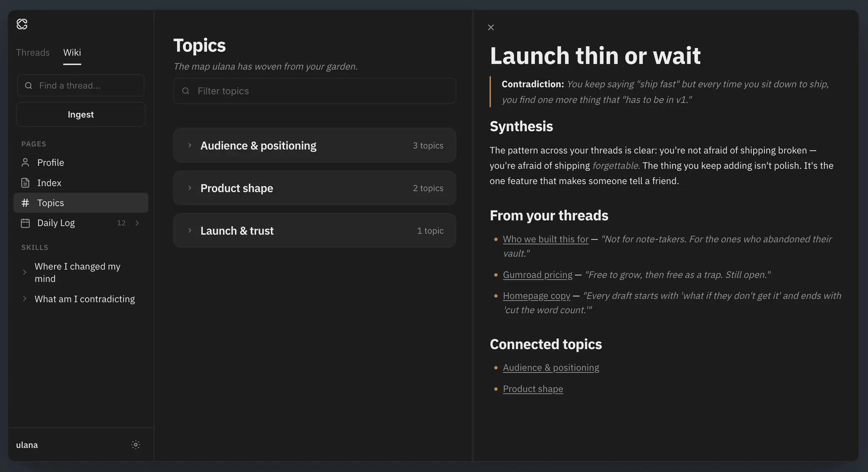Click the italic word forgettable
The width and height of the screenshot is (868, 472).
pos(616,166)
